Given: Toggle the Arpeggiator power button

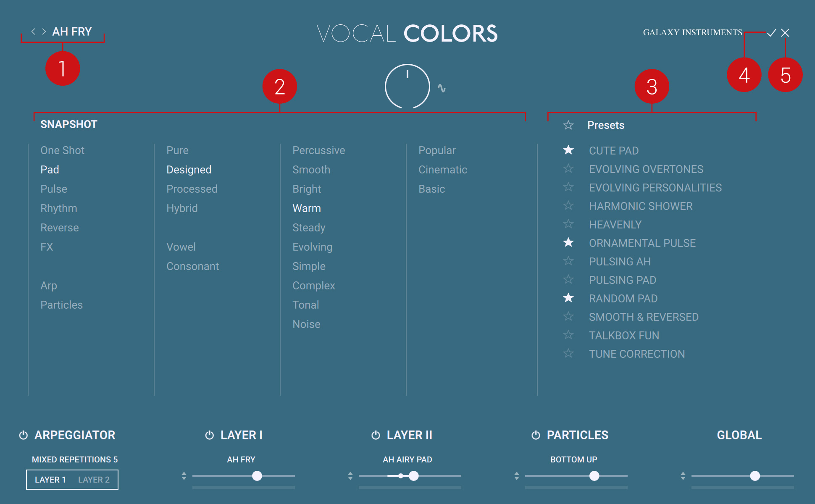Looking at the screenshot, I should (x=24, y=435).
